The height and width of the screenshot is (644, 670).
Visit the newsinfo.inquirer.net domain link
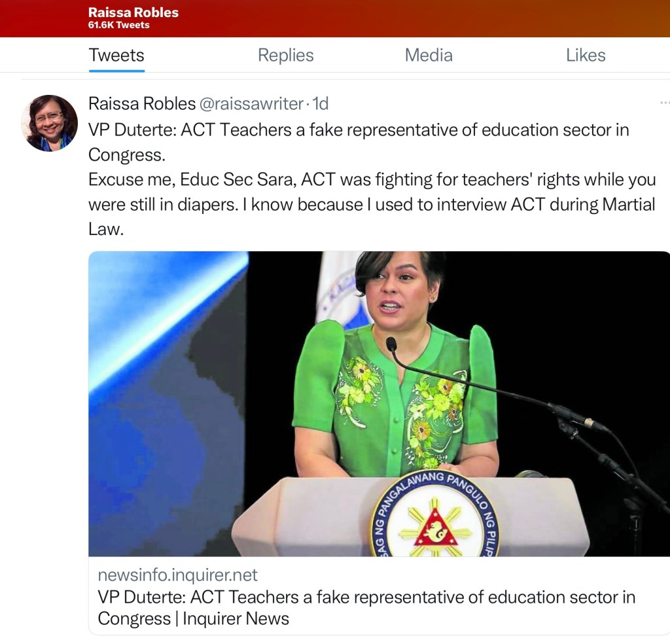coord(177,575)
